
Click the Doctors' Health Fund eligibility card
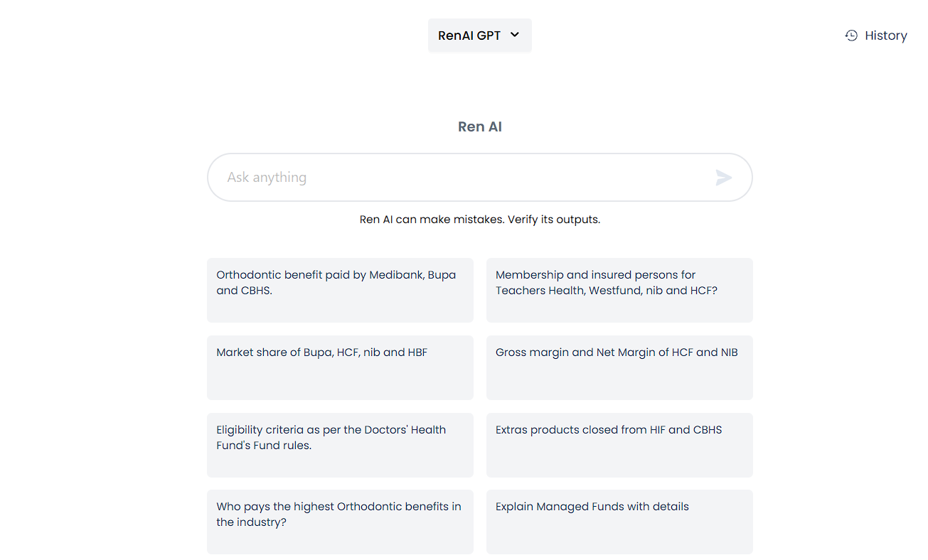pyautogui.click(x=340, y=445)
